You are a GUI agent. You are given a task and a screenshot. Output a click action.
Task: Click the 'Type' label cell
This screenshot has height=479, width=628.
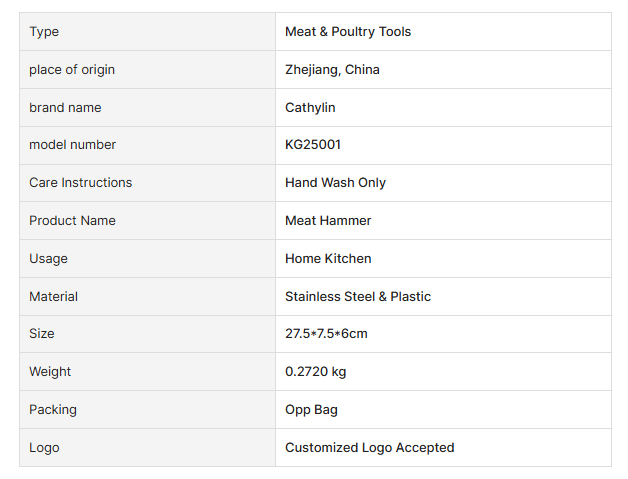tap(44, 32)
